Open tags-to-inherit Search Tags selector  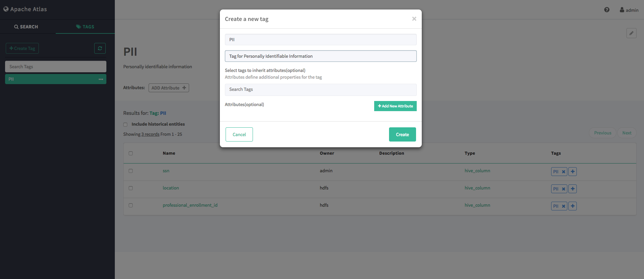pos(320,90)
